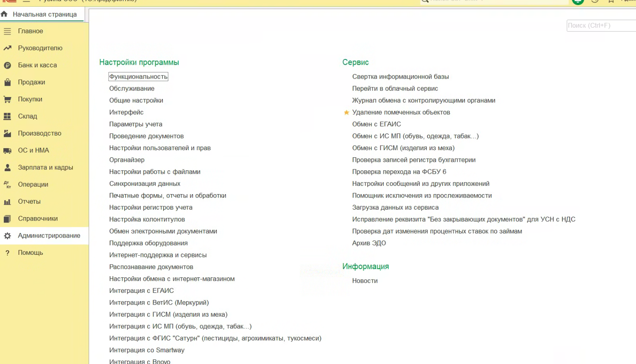Click the cart icon for Покупки
Viewport: 636px width, 364px height.
point(7,100)
